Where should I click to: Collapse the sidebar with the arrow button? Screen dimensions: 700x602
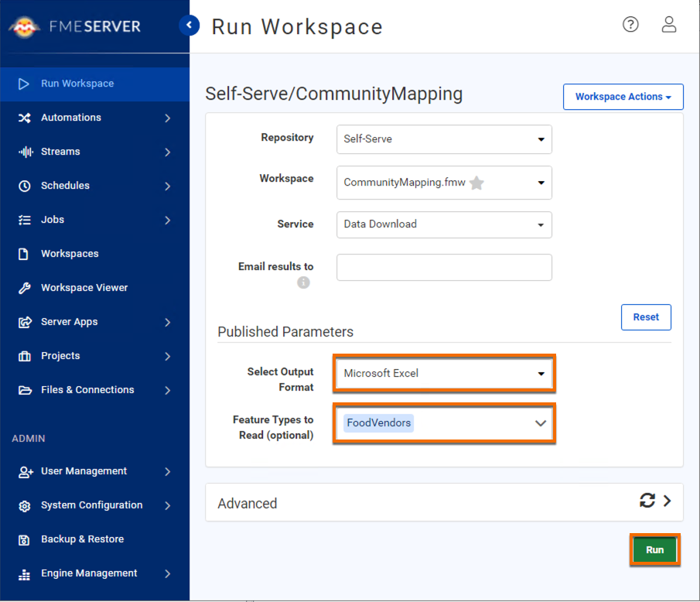point(190,25)
